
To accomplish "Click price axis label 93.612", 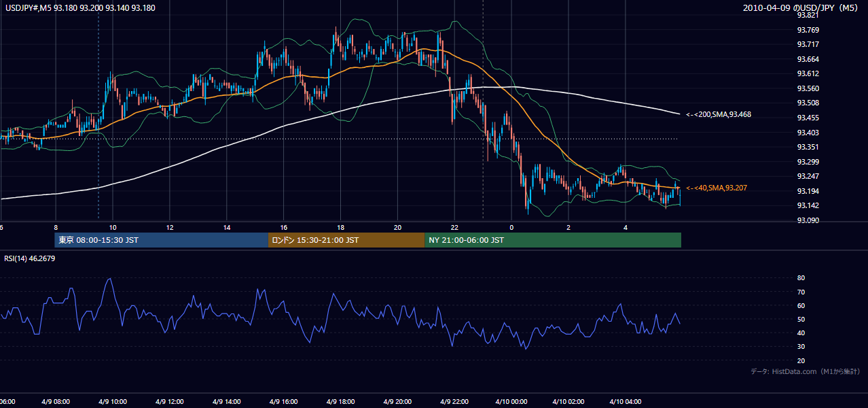I will click(808, 73).
